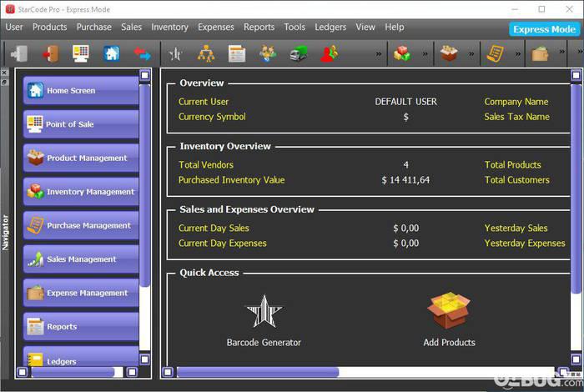Click the Yesterday Sales label
This screenshot has height=392, width=584.
click(516, 229)
